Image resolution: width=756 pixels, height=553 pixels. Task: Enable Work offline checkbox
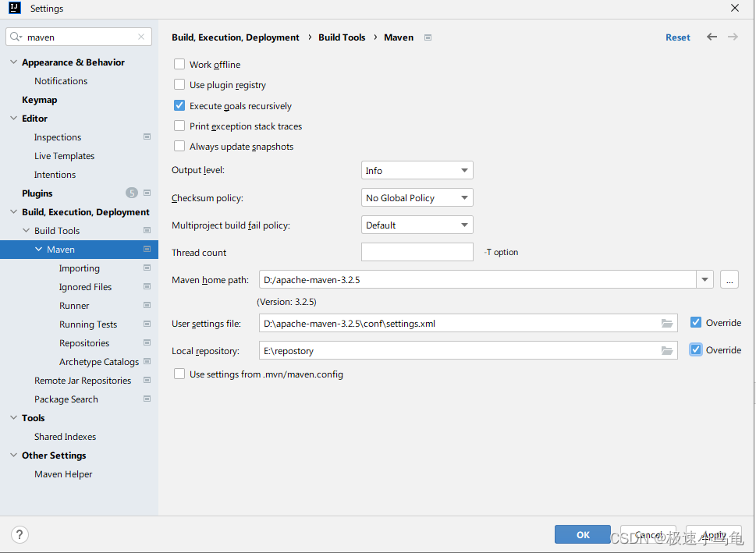tap(179, 64)
